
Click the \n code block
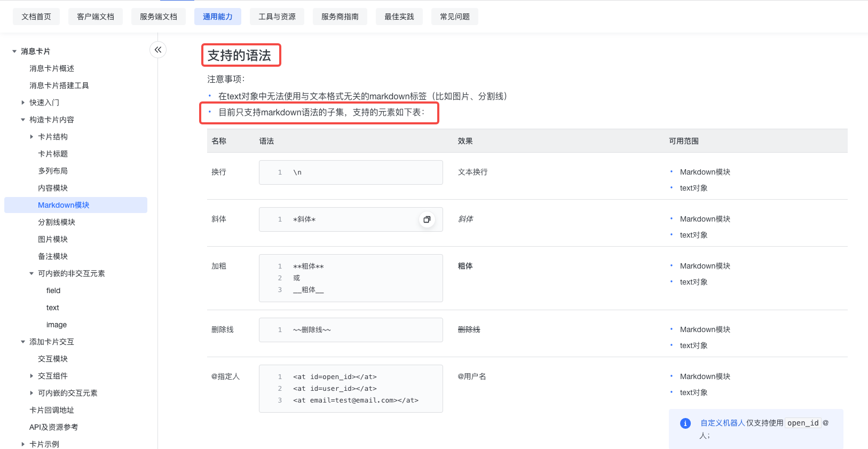351,172
